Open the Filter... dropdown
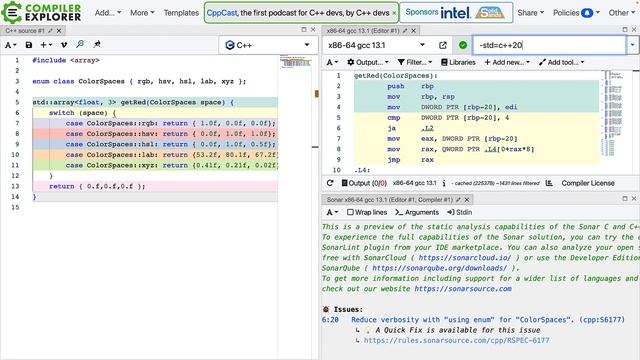This screenshot has width=640, height=360. click(x=415, y=62)
